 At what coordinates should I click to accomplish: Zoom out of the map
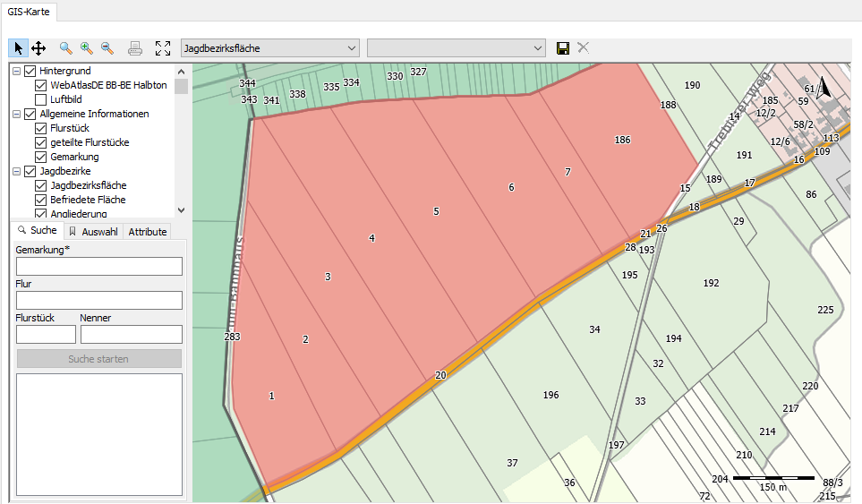[107, 48]
